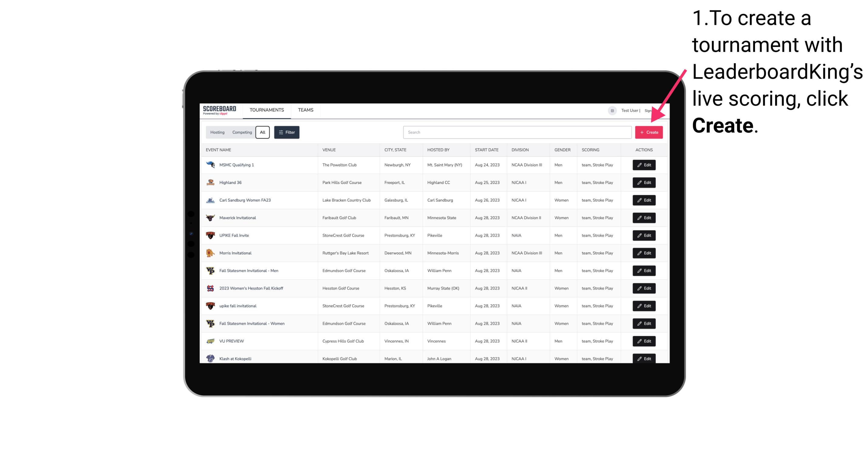868x467 pixels.
Task: Toggle to Competing filter view
Action: coord(241,132)
